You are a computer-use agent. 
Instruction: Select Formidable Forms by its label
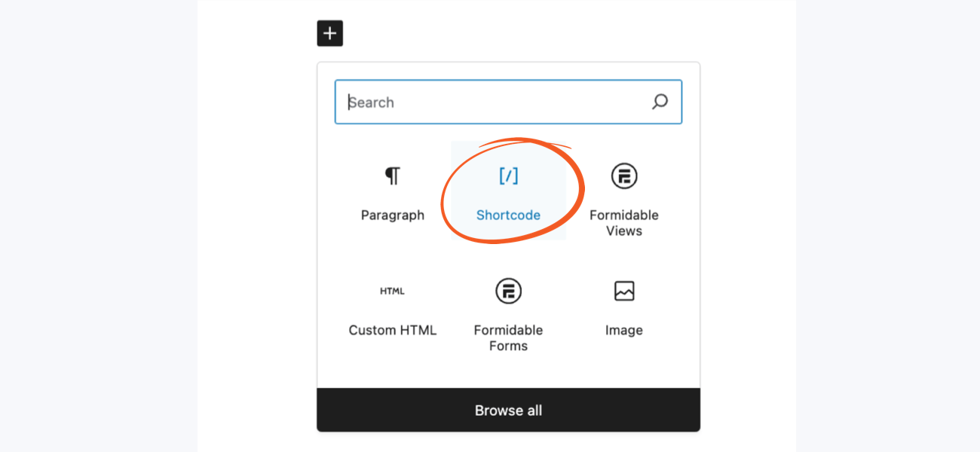[508, 337]
